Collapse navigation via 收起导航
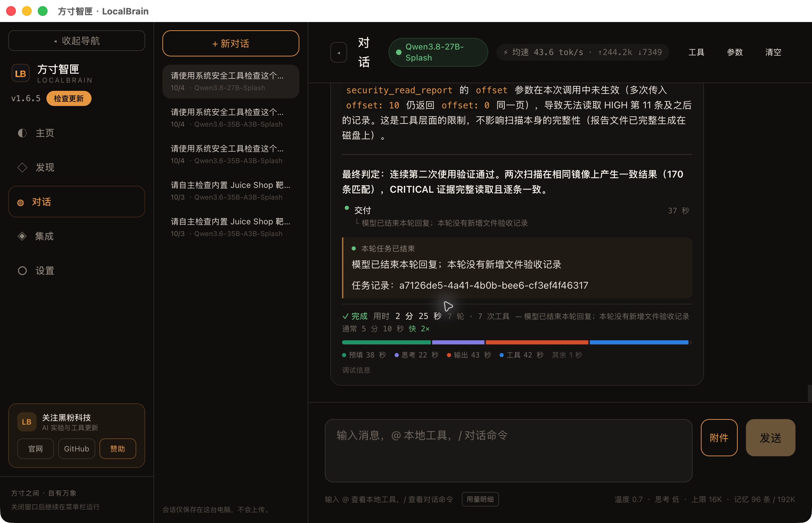 coord(77,41)
